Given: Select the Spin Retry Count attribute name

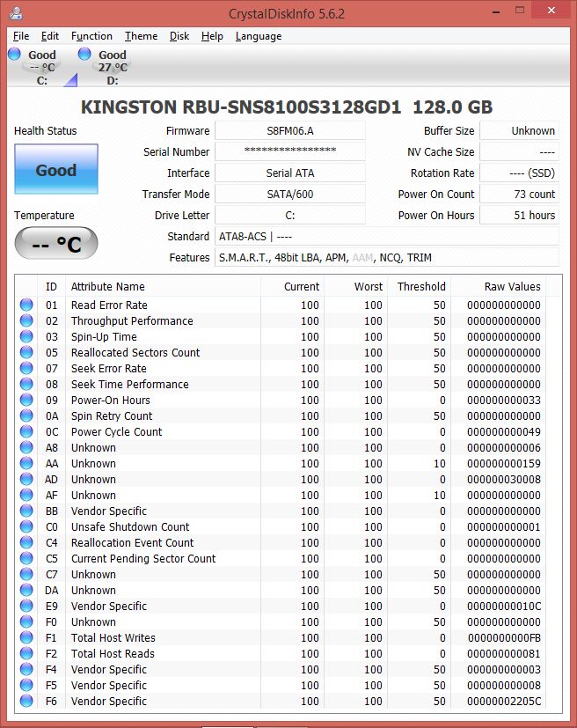Looking at the screenshot, I should 112,416.
